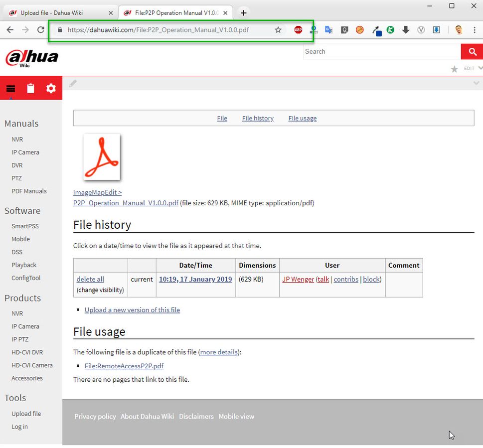Click the green K extension icon

[x=390, y=30]
